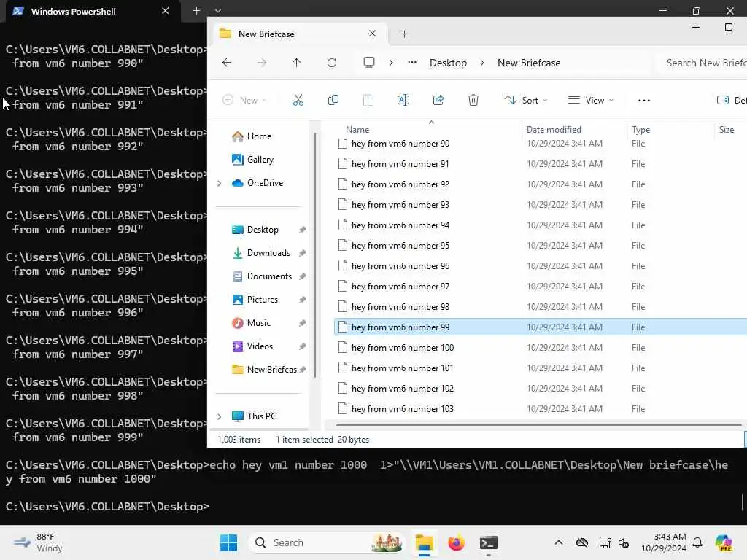Screen dimensions: 747x560
Task: Click the Delete trash icon in Explorer
Action: coord(473,100)
